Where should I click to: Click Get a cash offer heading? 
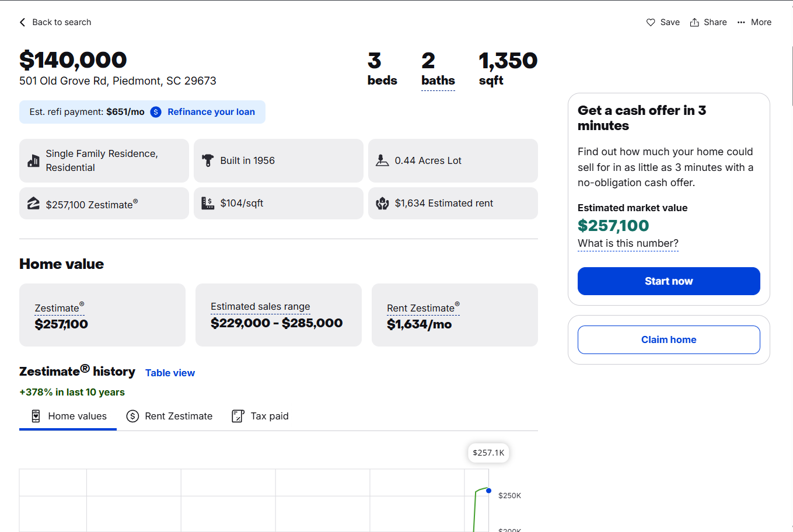[x=642, y=118]
